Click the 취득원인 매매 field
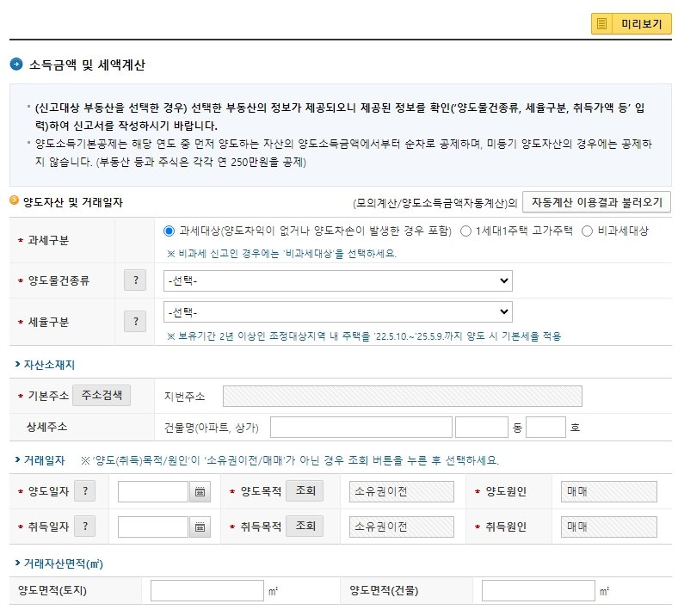Viewport: 678px width, 616px height. point(609,527)
